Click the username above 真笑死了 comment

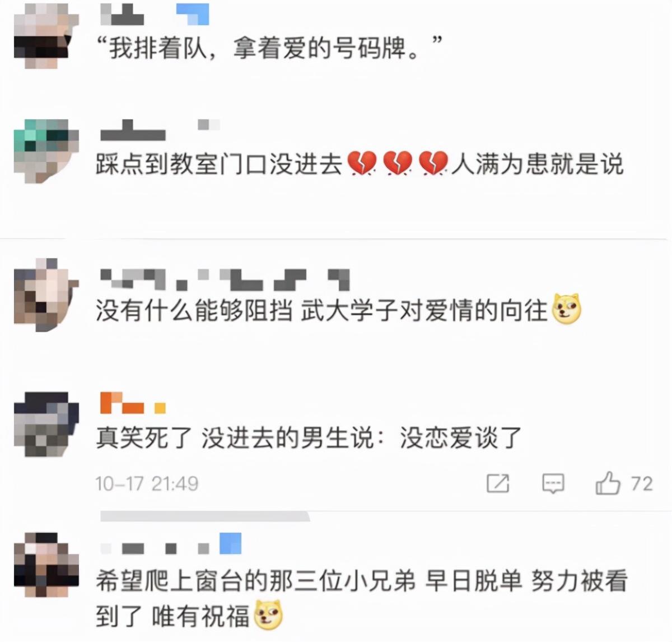[x=133, y=402]
